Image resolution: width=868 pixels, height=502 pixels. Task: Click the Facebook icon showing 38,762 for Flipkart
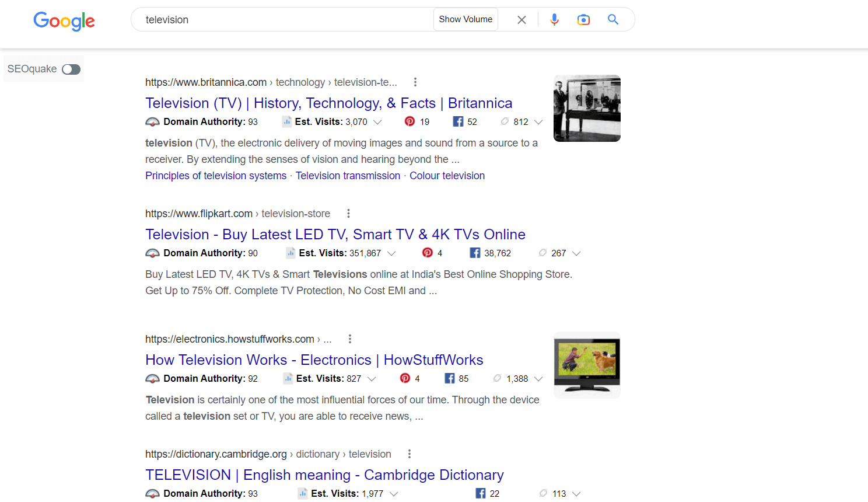coord(475,253)
